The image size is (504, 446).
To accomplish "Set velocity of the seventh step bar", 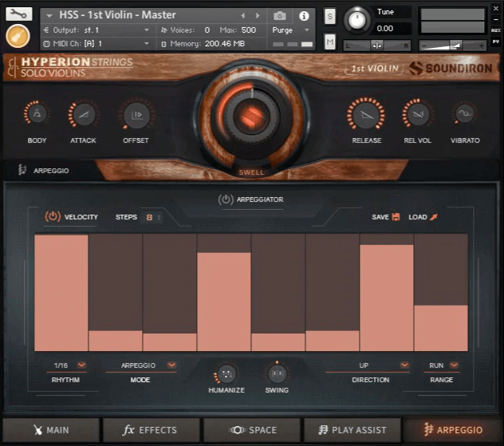I will (x=387, y=293).
